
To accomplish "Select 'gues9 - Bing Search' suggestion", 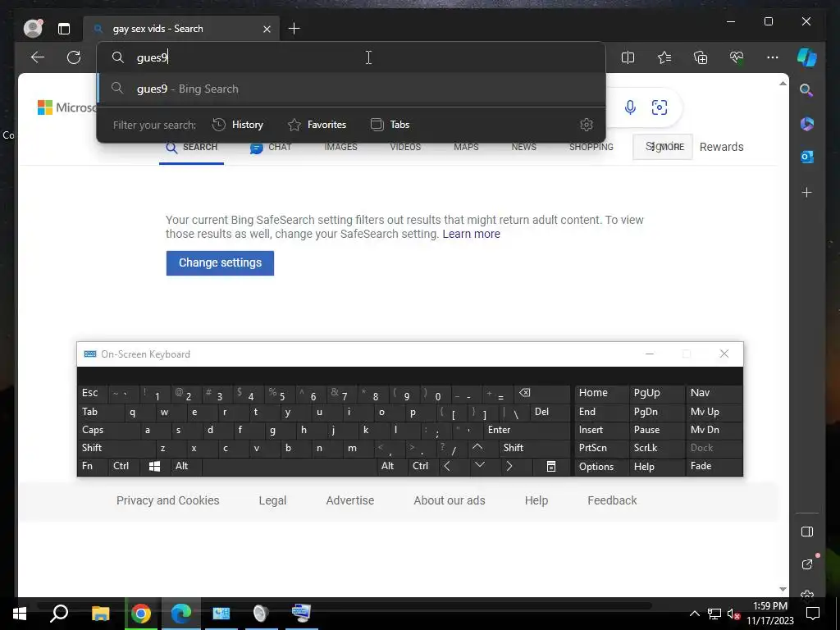I will 351,89.
